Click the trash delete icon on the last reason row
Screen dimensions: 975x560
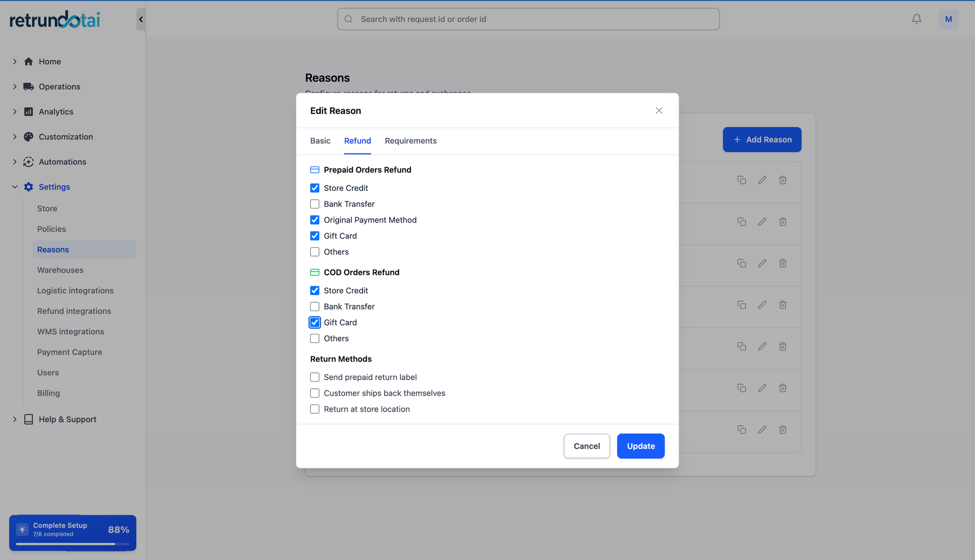(782, 429)
